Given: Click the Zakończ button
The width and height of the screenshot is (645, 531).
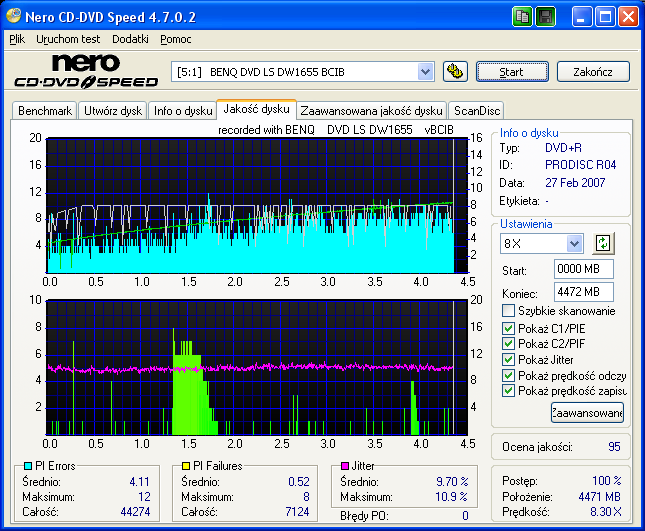Looking at the screenshot, I should tap(593, 72).
